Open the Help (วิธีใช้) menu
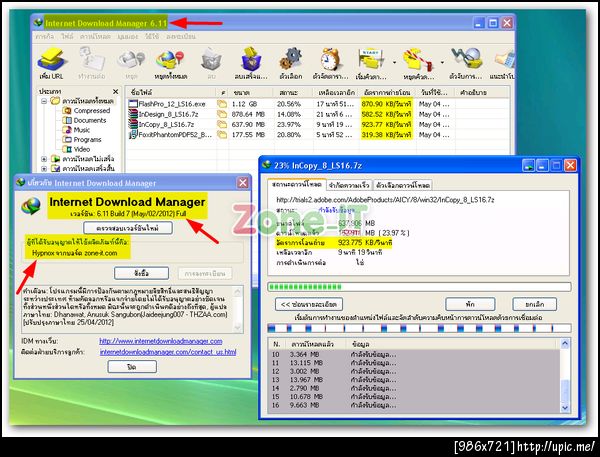Viewport: 600px width, 457px height. [152, 36]
